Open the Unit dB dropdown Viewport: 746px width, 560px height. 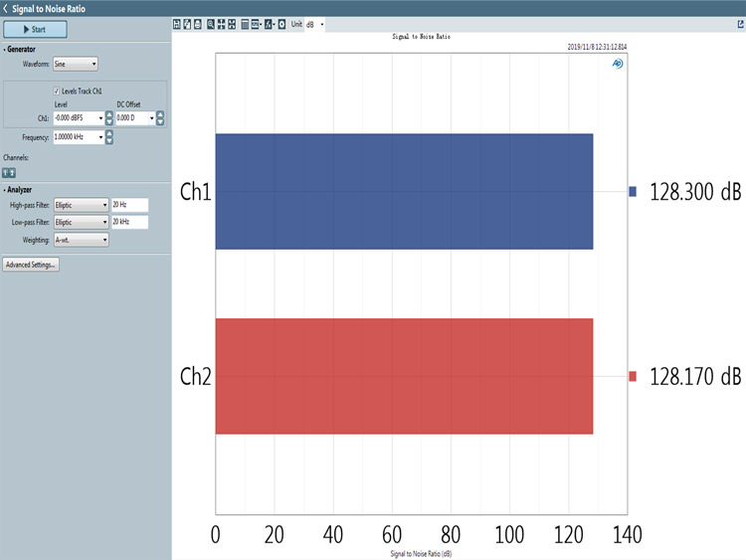point(314,24)
